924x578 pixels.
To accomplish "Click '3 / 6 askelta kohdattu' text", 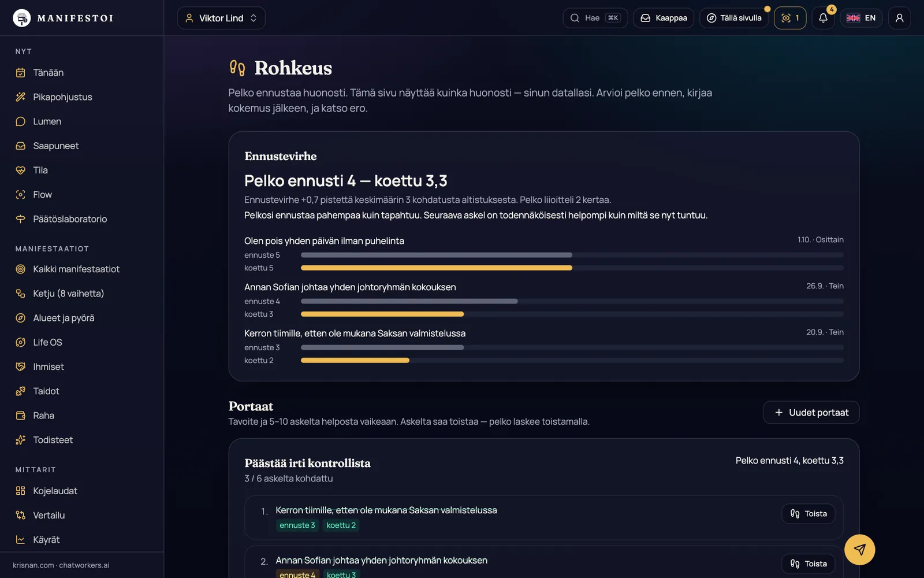I will tap(288, 479).
